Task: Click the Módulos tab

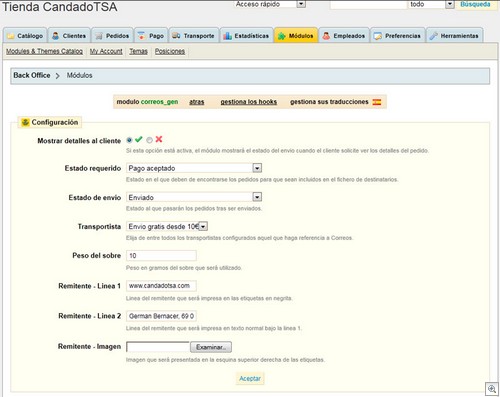Action: 296,35
